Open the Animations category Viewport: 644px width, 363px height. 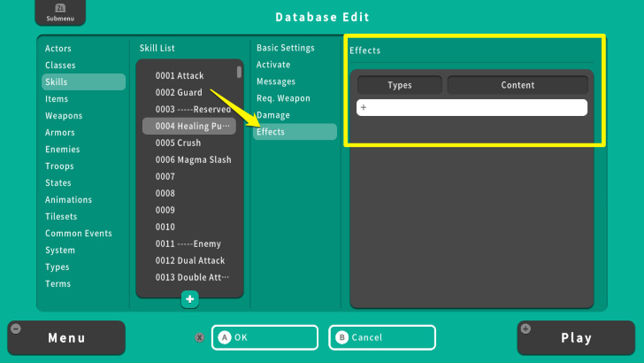[69, 200]
